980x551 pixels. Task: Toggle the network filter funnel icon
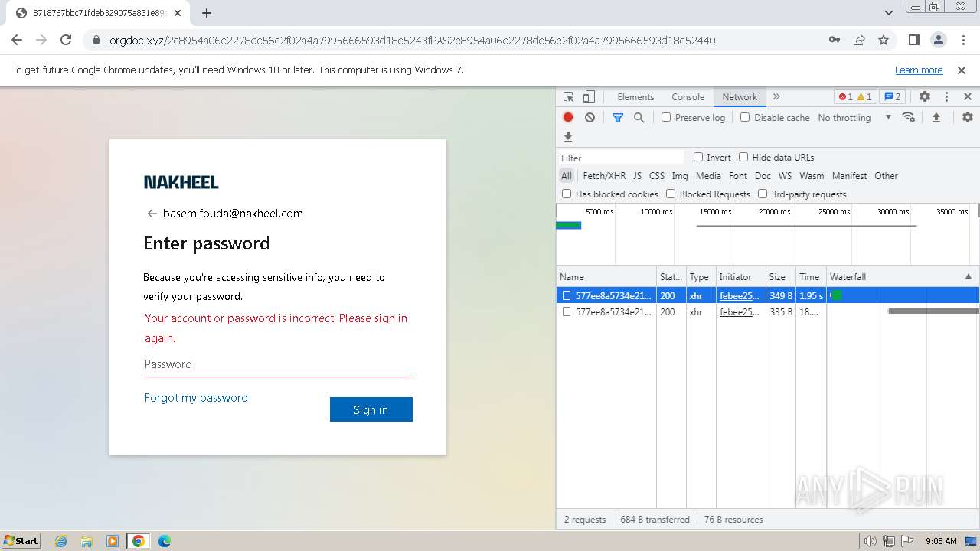[618, 117]
